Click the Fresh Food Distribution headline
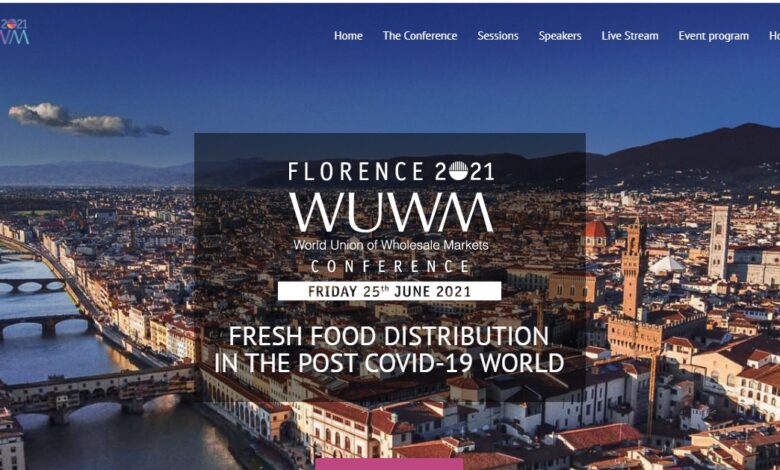780x470 pixels. click(390, 350)
